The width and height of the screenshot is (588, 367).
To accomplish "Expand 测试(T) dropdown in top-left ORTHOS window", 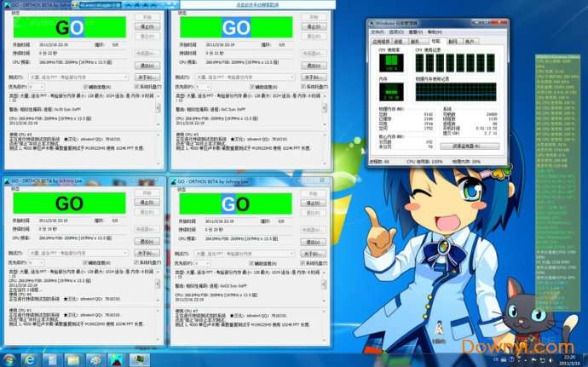I will click(78, 77).
